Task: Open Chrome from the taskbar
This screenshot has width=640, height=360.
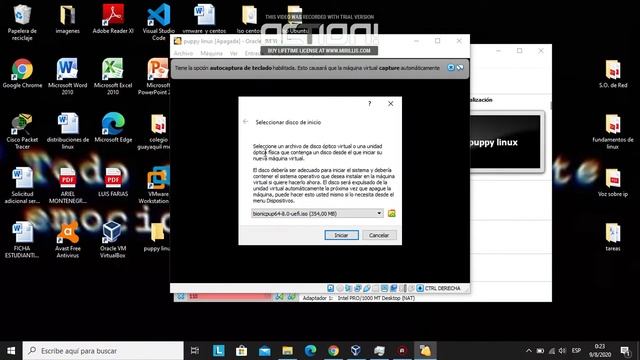Action: tap(333, 351)
